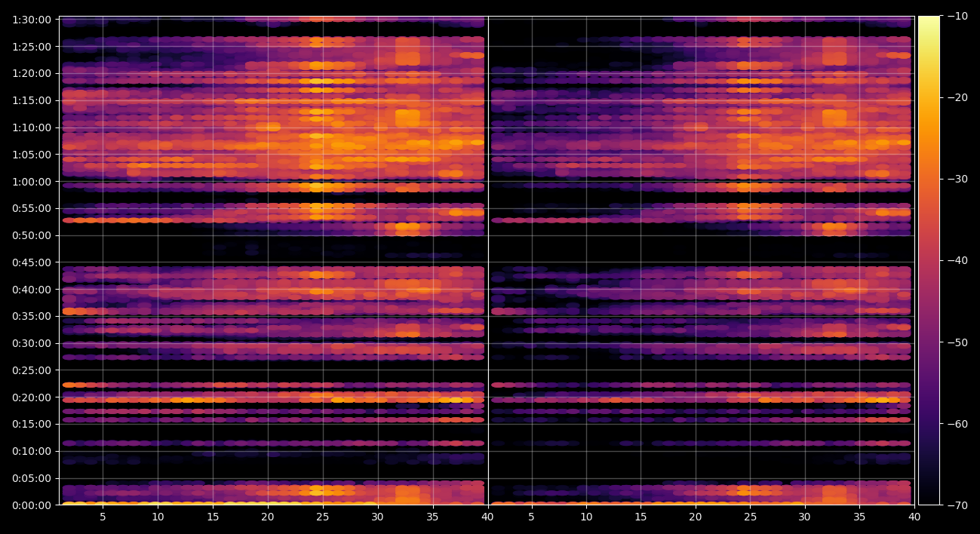
Task: Click x-axis label 25 of right heatmap
Action: [x=750, y=517]
